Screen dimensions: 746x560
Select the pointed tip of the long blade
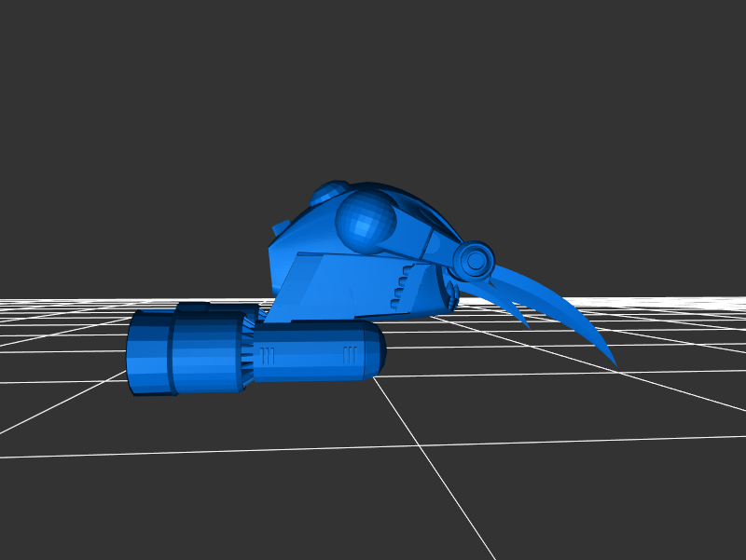613,362
